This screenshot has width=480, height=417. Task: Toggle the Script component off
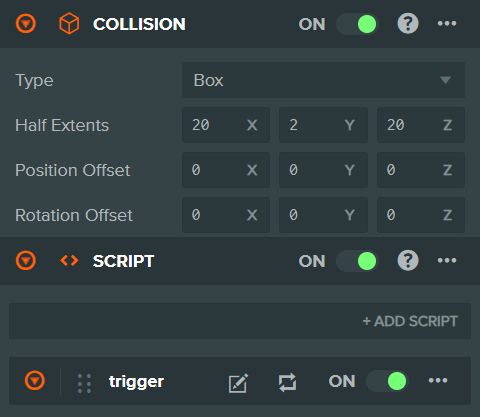point(357,261)
